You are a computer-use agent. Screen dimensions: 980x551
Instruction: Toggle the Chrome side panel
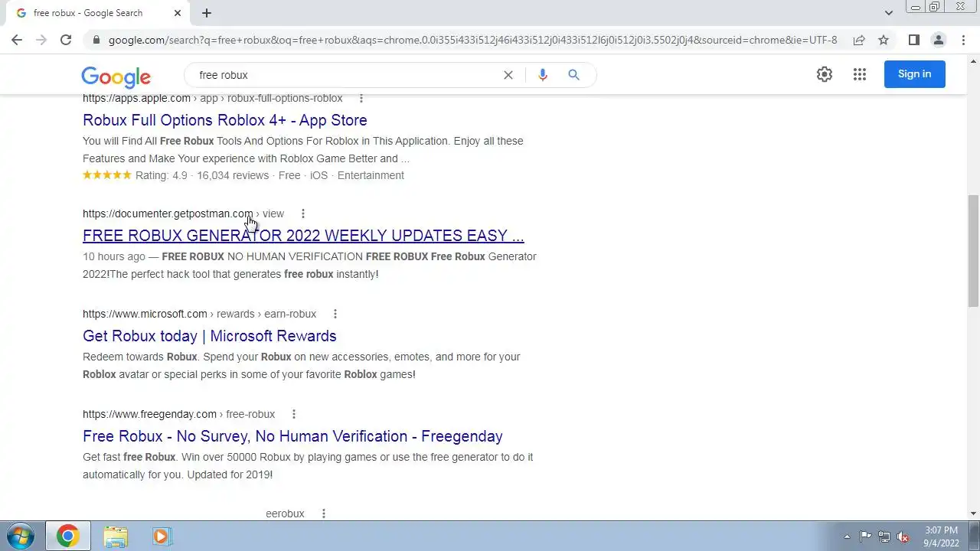(x=913, y=40)
